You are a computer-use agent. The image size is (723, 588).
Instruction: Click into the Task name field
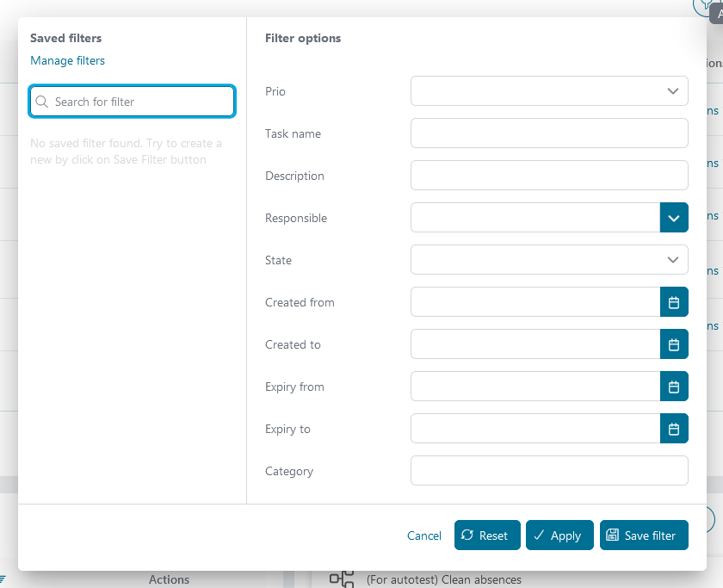[549, 133]
